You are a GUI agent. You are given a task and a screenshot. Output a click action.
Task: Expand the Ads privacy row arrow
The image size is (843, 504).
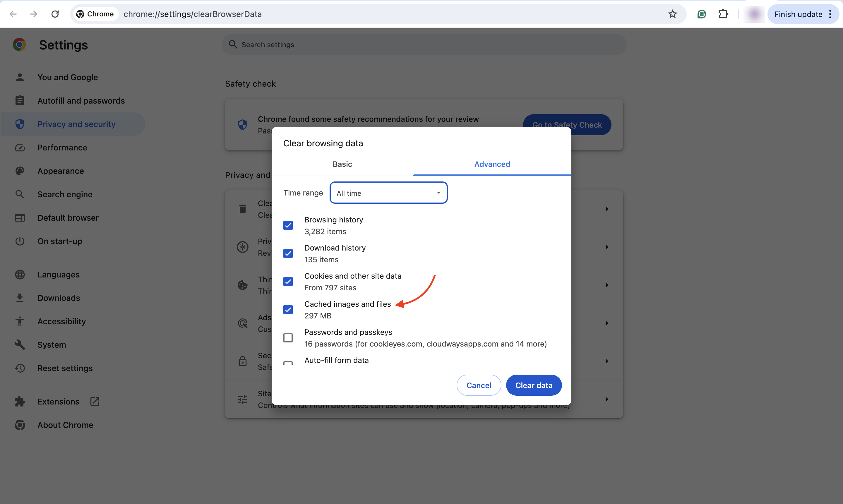point(606,323)
